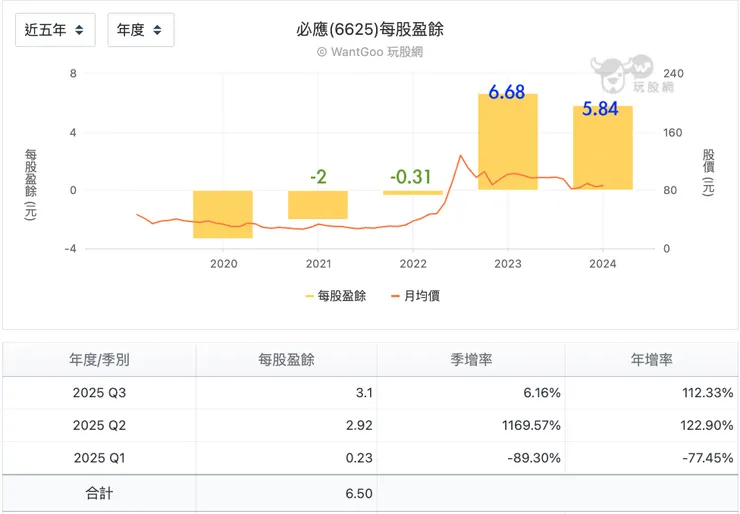Click the 240 right axis value
Image resolution: width=740 pixels, height=514 pixels.
[x=673, y=74]
